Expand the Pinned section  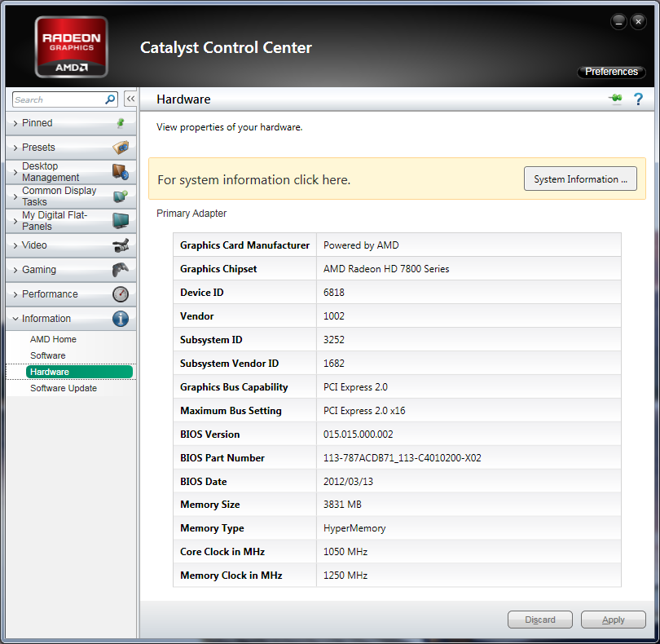coord(71,123)
